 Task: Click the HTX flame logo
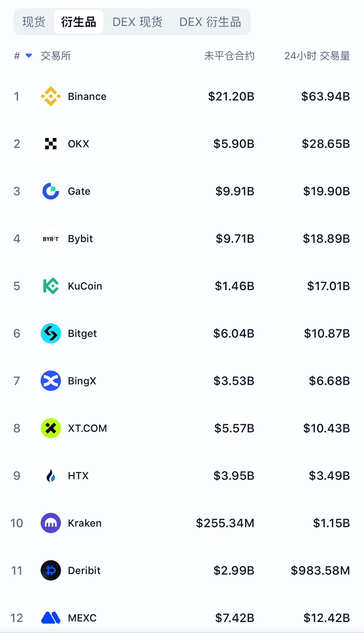point(51,476)
